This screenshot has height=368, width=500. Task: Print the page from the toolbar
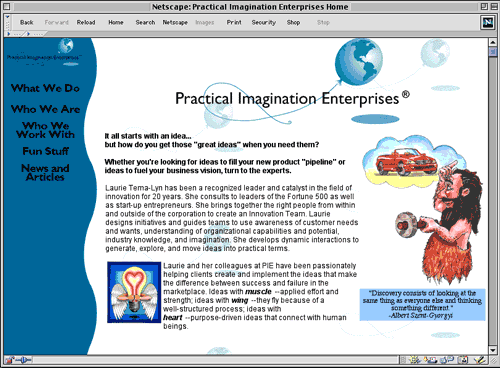point(234,22)
